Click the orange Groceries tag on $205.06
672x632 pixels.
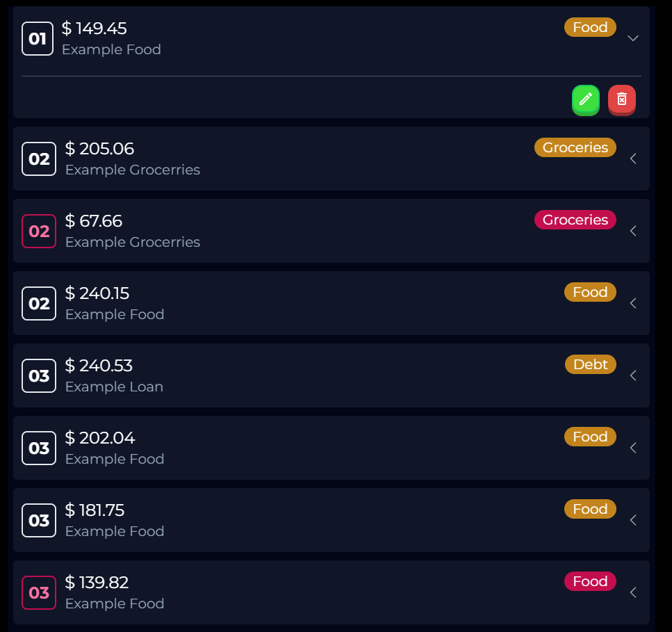575,147
